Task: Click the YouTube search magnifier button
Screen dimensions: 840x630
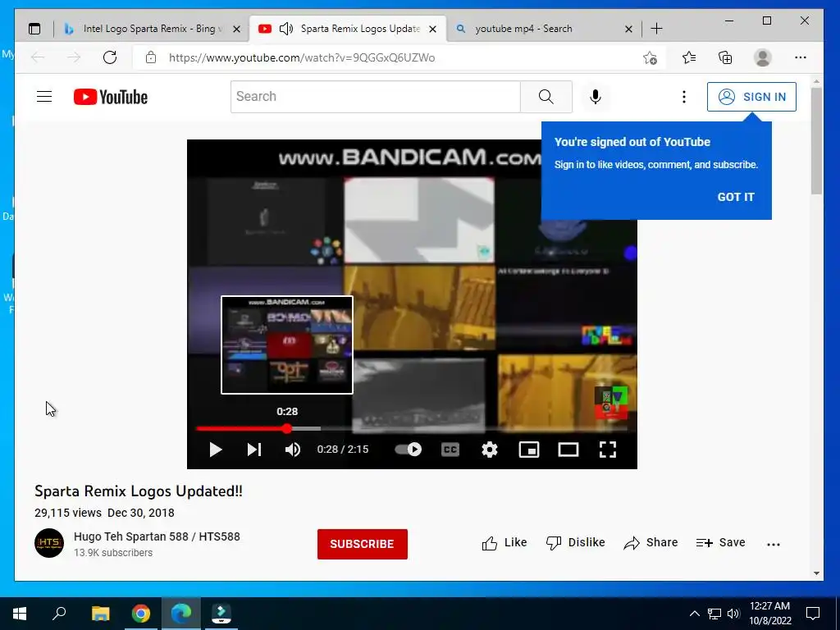Action: click(546, 97)
